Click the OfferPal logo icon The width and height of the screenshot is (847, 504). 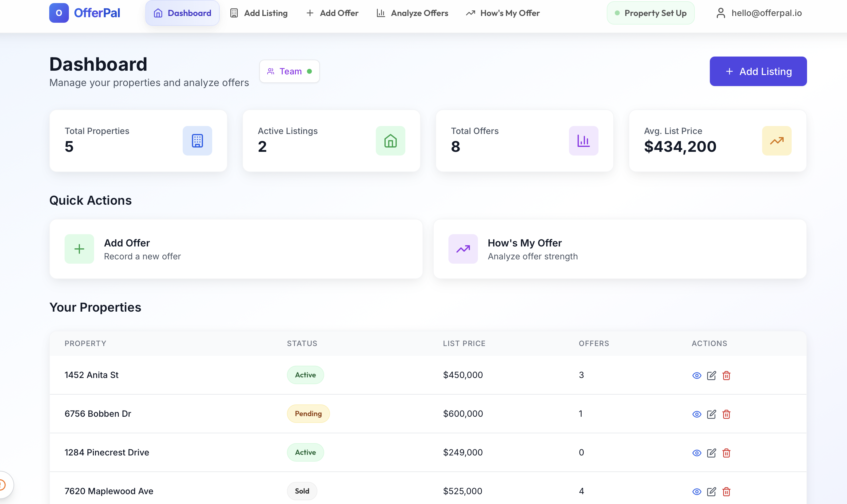coord(59,13)
